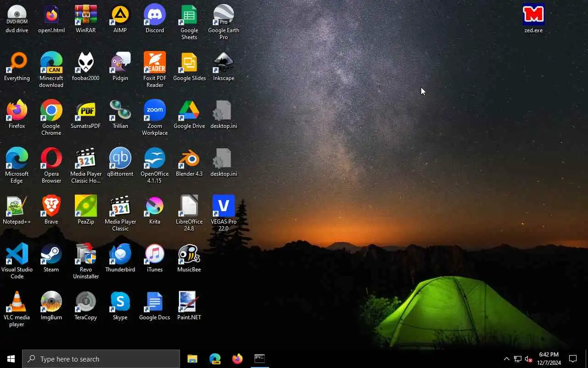Open the clock showing 6:42 PM
The height and width of the screenshot is (368, 588).
(x=549, y=359)
